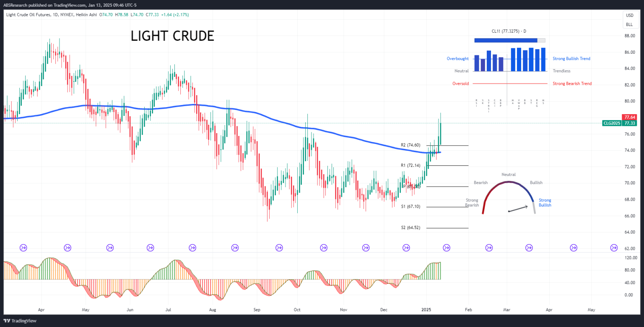Click the BLL unit label
The width and height of the screenshot is (644, 327).
click(x=629, y=24)
